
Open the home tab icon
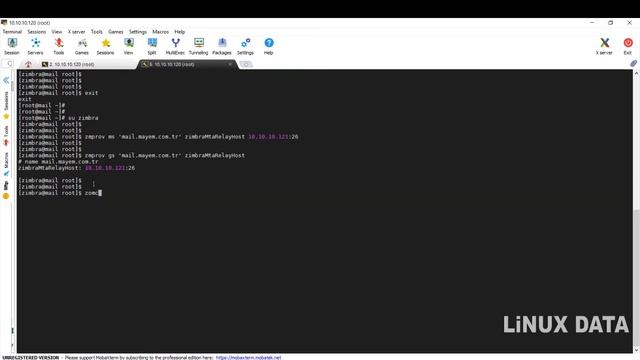click(x=28, y=64)
